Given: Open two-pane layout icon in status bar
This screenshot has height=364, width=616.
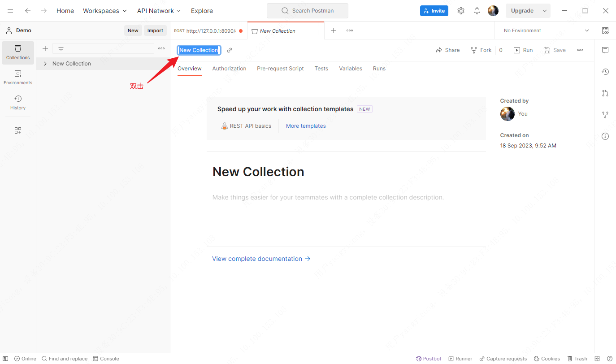Looking at the screenshot, I should click(597, 359).
